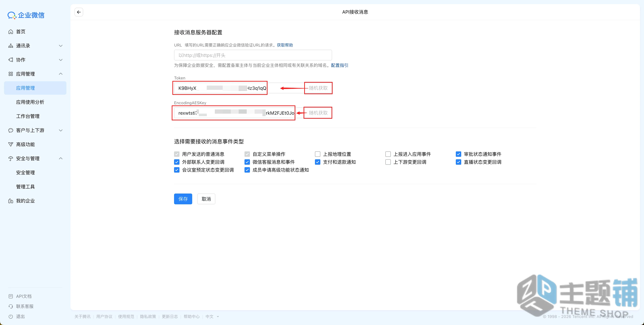Click the home icon beside 首页
The height and width of the screenshot is (325, 644).
pyautogui.click(x=11, y=32)
